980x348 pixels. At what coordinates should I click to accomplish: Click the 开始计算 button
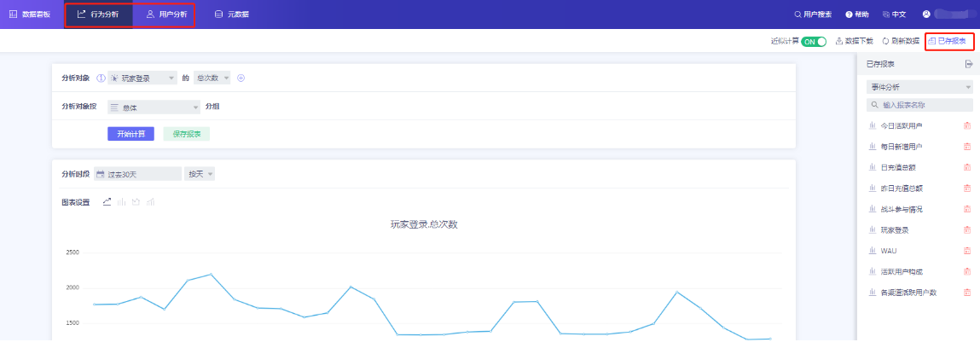[x=130, y=134]
